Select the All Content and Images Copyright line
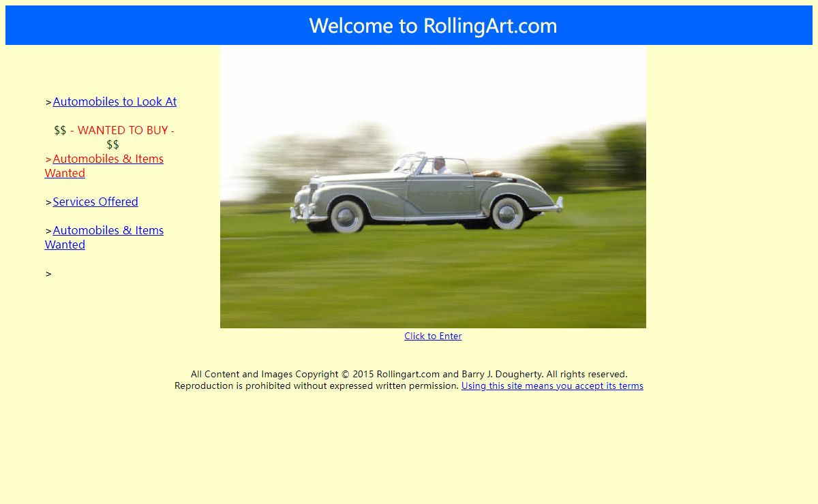 tap(409, 374)
